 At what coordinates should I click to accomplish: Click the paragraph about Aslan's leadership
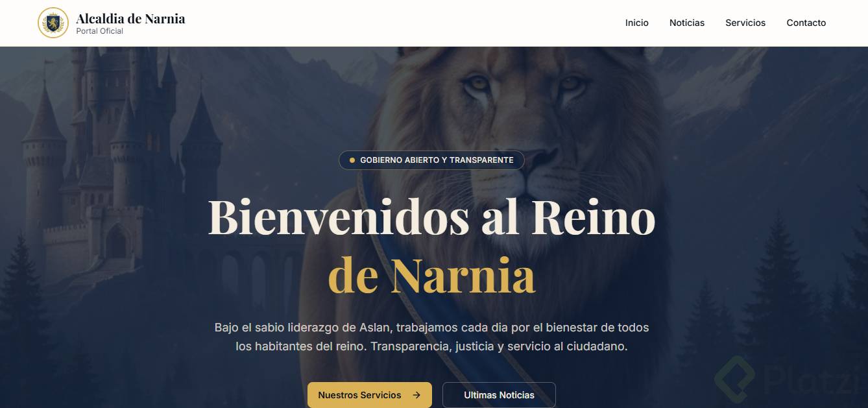(x=431, y=337)
